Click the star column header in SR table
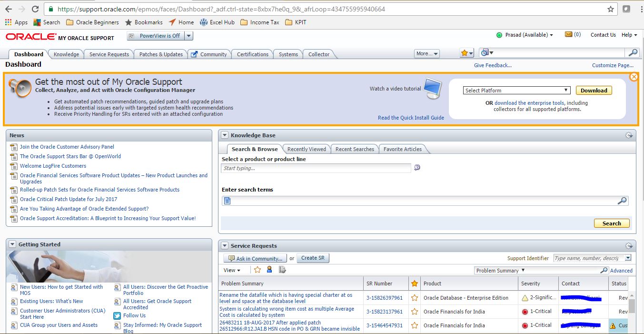The height and width of the screenshot is (334, 644). pos(415,283)
